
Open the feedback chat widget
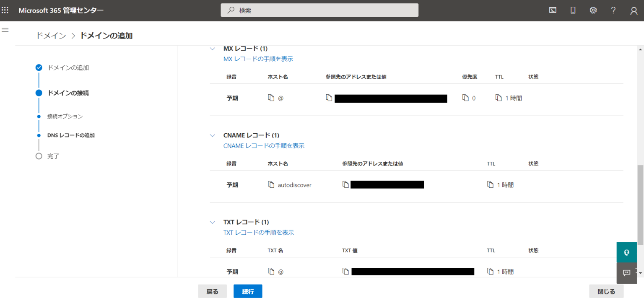[x=626, y=273]
